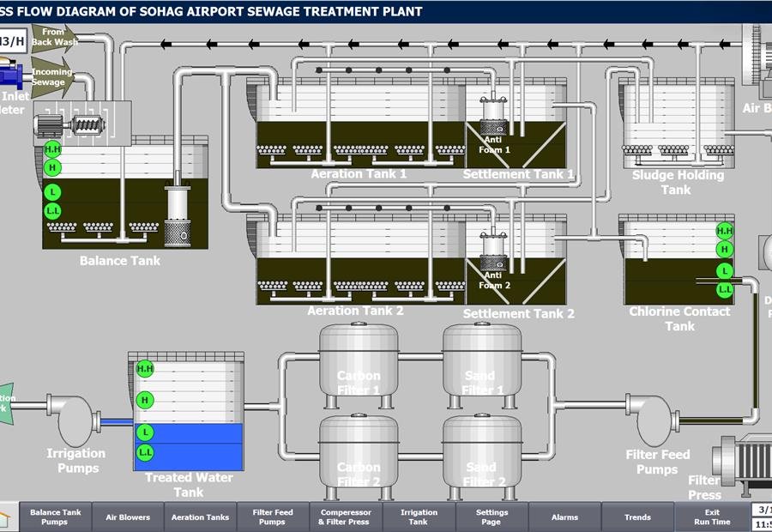Select the Balance Tank L level indicator
Image resolution: width=772 pixels, height=532 pixels.
(52, 192)
